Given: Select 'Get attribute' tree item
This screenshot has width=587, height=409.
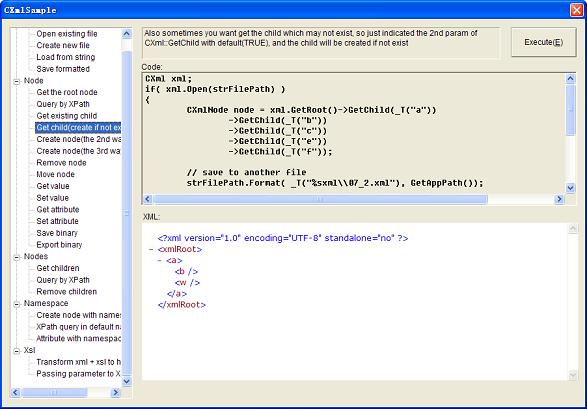Looking at the screenshot, I should pos(58,210).
